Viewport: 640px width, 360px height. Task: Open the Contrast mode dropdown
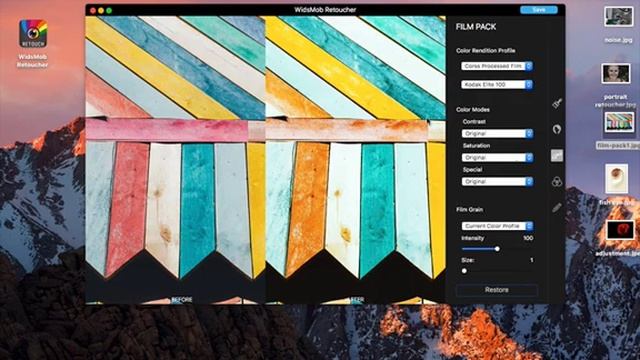click(x=497, y=133)
